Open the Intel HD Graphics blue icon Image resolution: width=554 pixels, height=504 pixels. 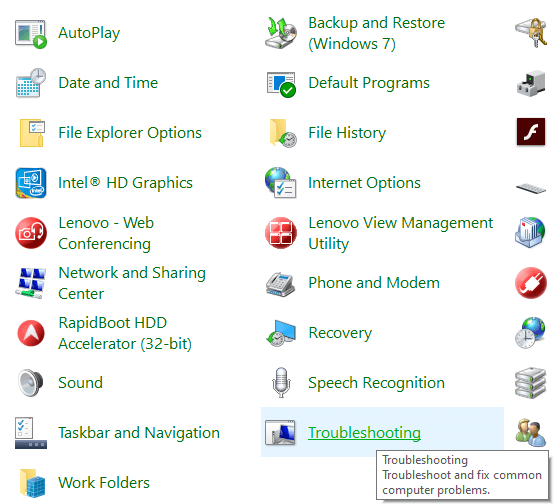click(x=31, y=183)
